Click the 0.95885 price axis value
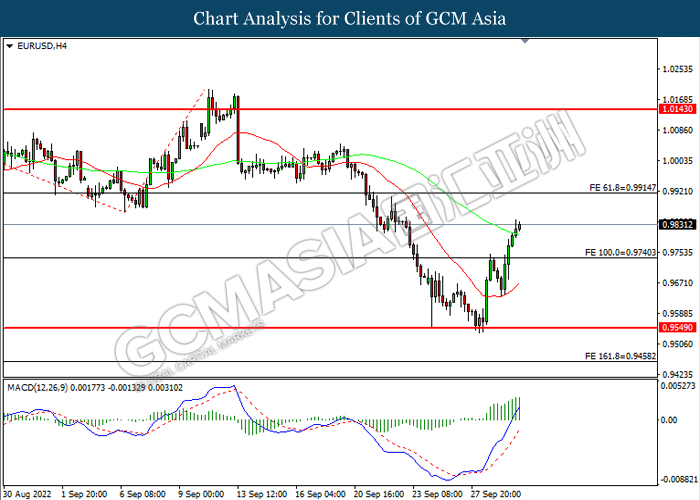 678,314
